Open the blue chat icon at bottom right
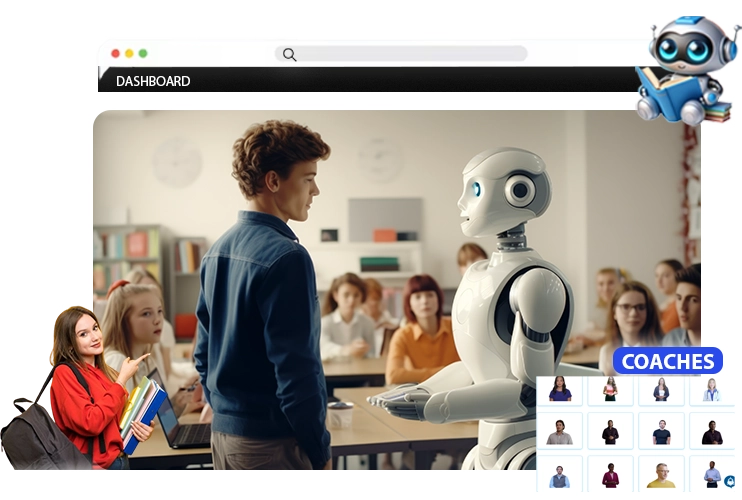 [x=729, y=482]
